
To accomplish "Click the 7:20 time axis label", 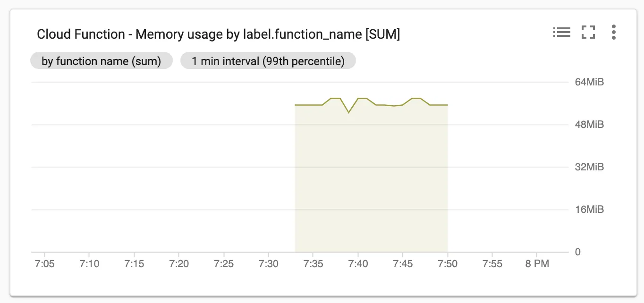I will click(179, 264).
